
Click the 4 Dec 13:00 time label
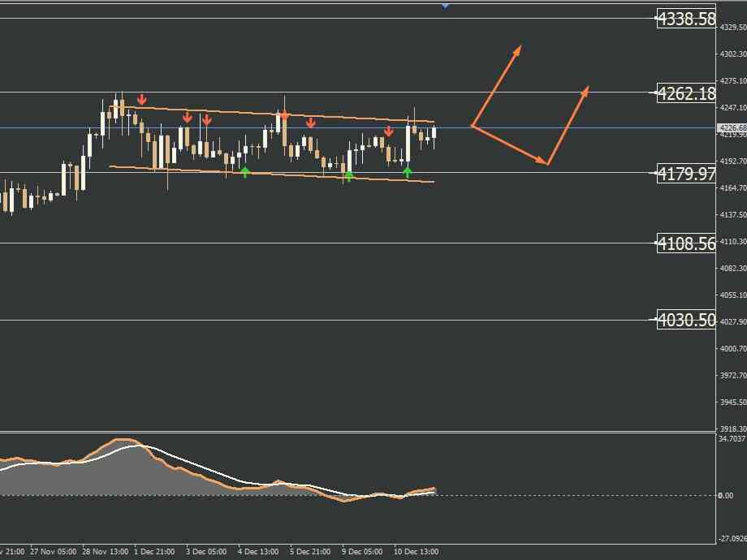pyautogui.click(x=258, y=551)
